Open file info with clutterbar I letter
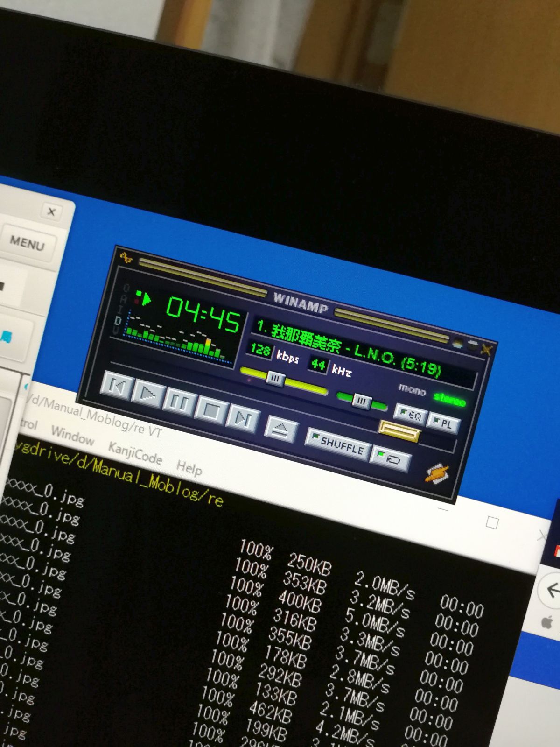 coord(120,309)
